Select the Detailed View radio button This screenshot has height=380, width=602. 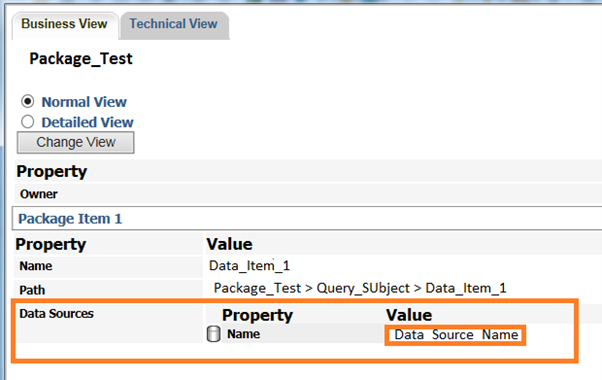click(28, 122)
